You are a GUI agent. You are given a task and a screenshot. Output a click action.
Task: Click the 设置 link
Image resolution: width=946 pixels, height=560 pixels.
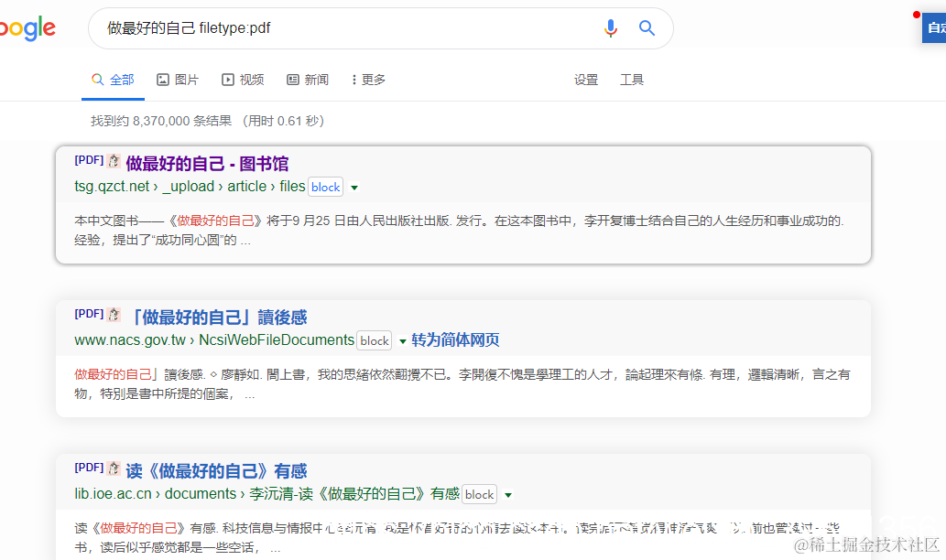(x=586, y=80)
